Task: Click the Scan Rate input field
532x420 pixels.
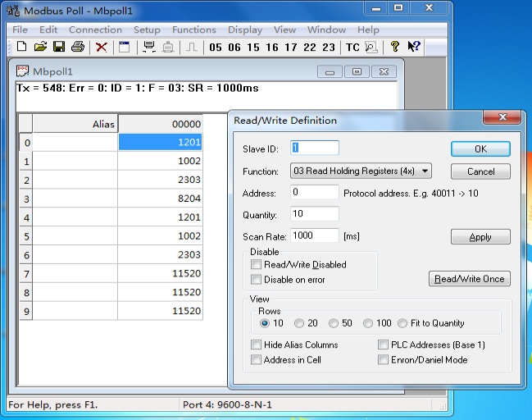Action: (315, 235)
